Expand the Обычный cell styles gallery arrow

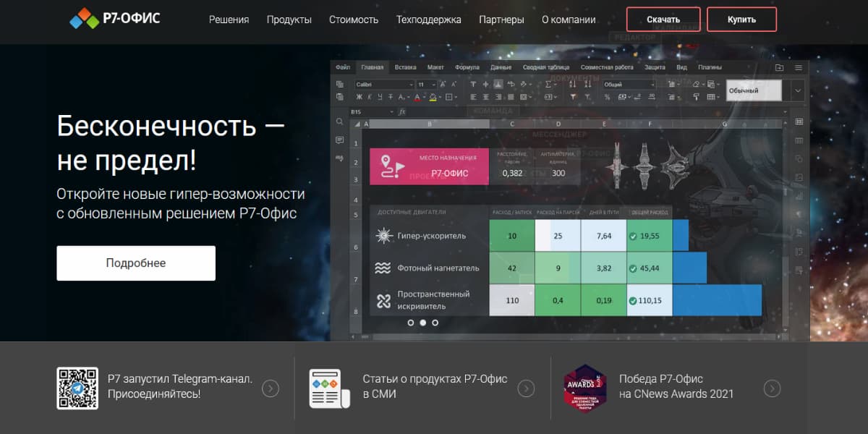tap(798, 90)
